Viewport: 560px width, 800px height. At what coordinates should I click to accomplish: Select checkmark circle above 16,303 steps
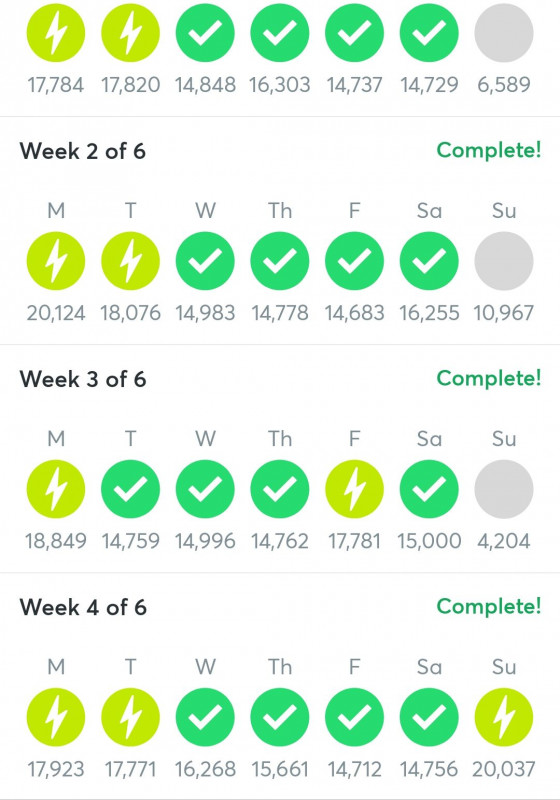point(279,33)
